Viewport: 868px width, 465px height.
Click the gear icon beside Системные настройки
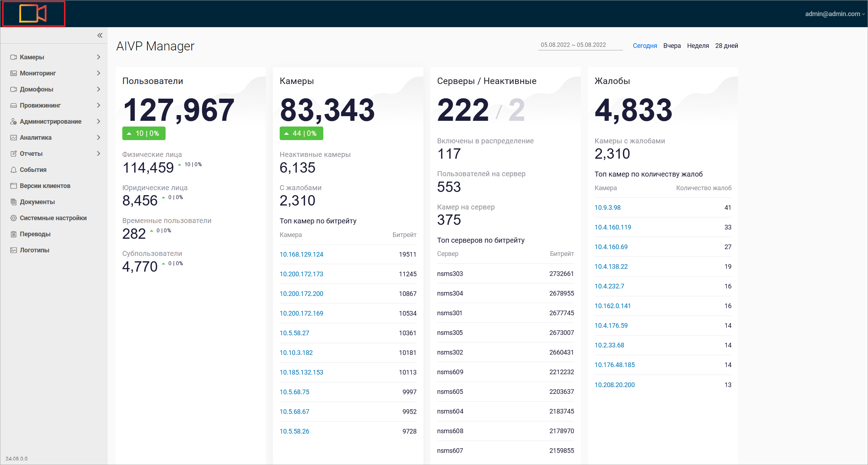(14, 218)
